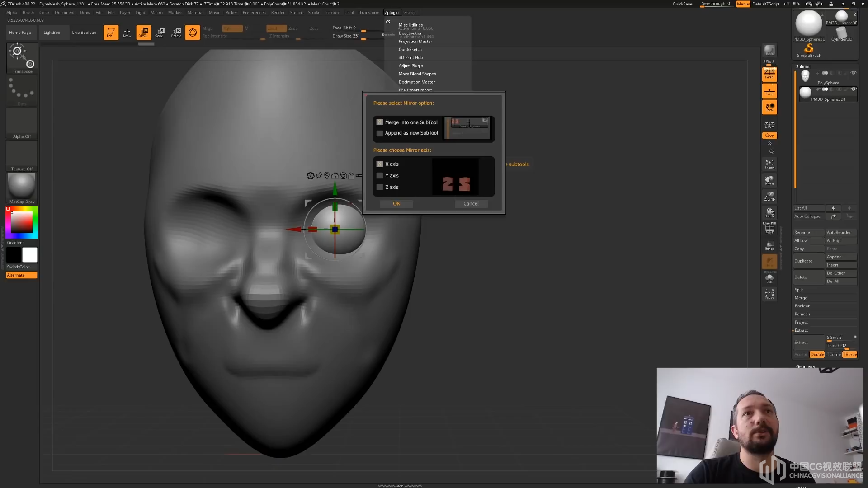Toggle PolyF line fill grid icon
Image resolution: width=868 pixels, height=488 pixels.
coord(769,229)
